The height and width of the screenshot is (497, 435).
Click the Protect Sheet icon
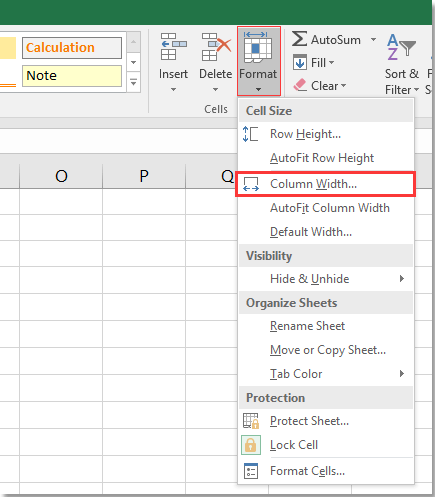tap(251, 421)
